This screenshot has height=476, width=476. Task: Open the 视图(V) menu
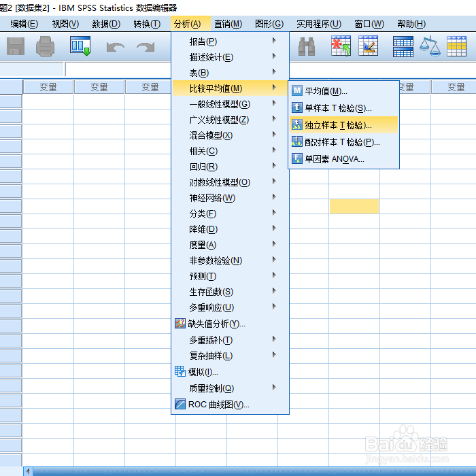click(65, 24)
